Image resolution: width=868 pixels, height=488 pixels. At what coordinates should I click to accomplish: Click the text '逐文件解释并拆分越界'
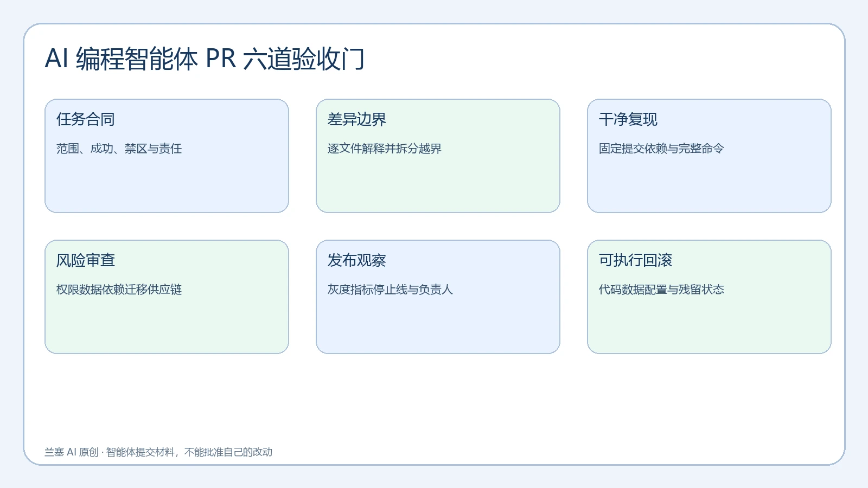point(385,149)
